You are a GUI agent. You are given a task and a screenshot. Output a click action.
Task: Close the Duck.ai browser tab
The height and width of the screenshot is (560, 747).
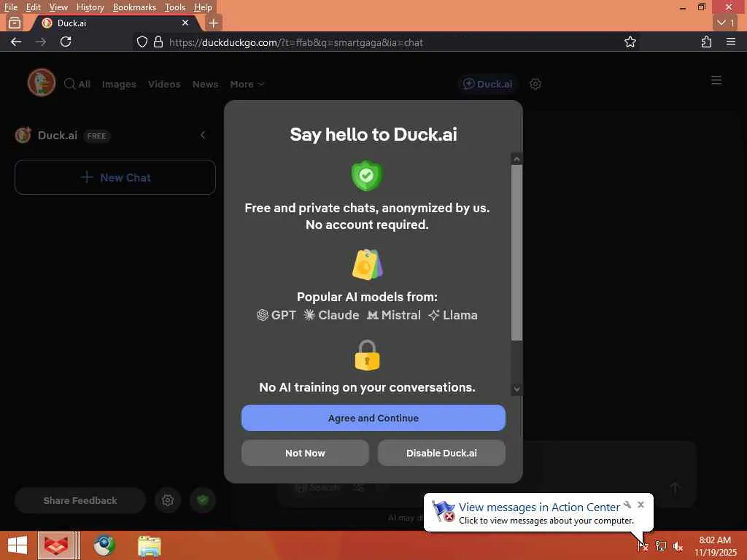click(185, 23)
